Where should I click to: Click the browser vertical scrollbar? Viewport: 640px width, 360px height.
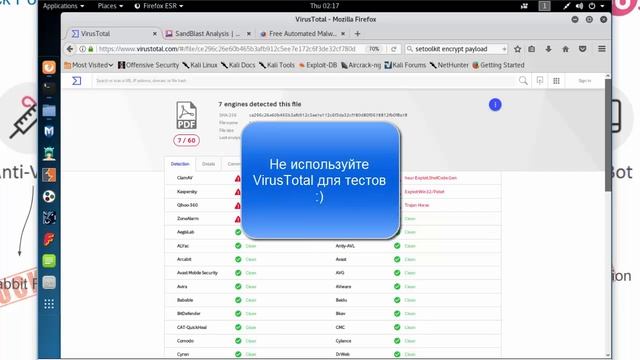coord(608,135)
